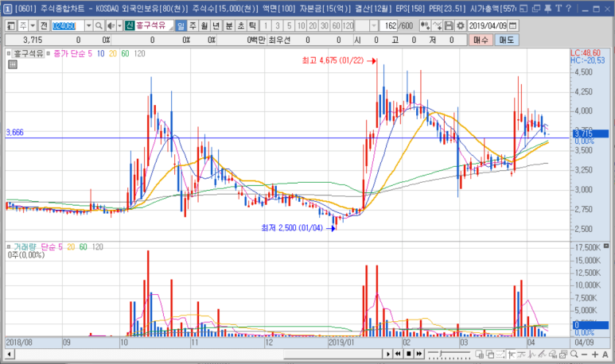
Task: Click the overlapping windows copy icon
Action: tap(490, 354)
